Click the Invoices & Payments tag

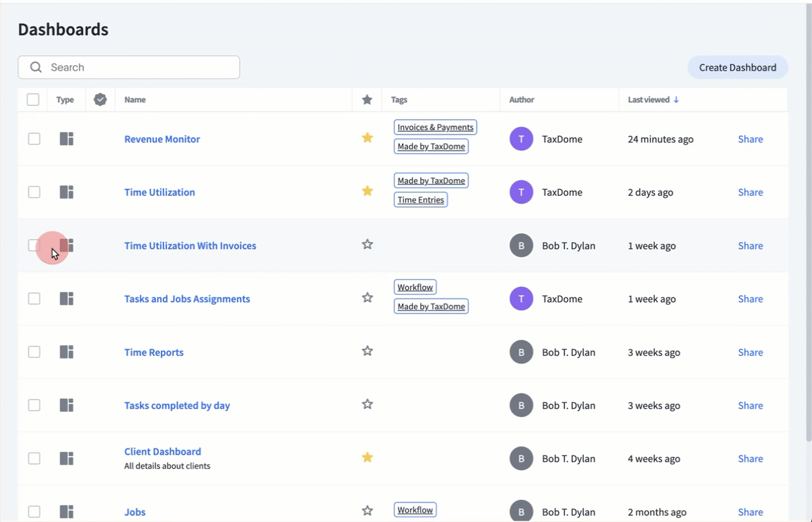[435, 127]
